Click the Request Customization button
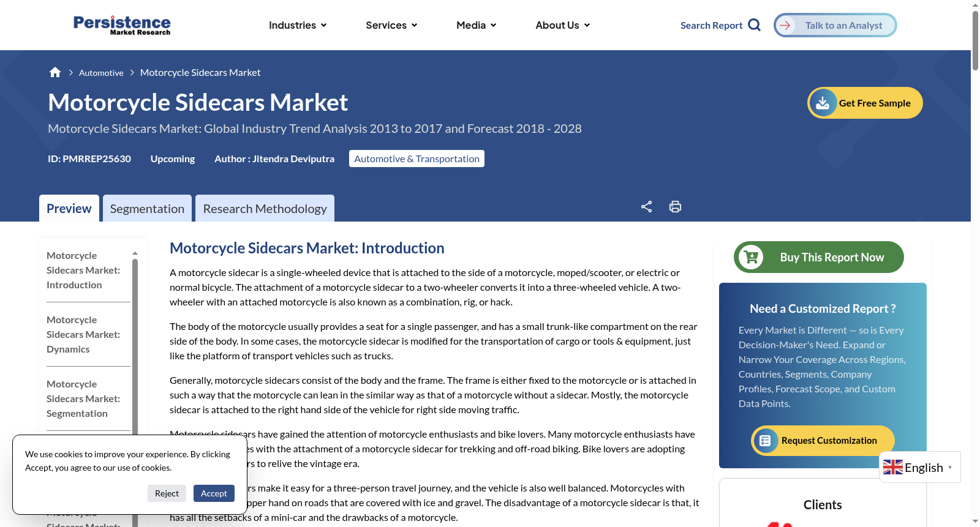This screenshot has height=527, width=980. point(823,441)
